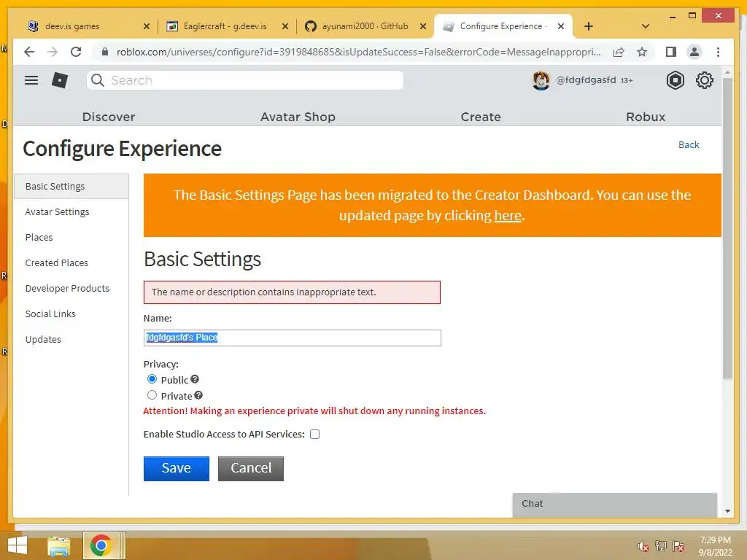Viewport: 747px width, 560px height.
Task: Open the Roblox settings gear icon
Action: (704, 80)
